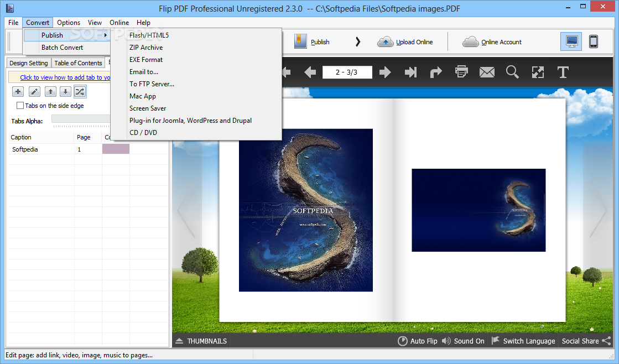This screenshot has height=364, width=619.
Task: Click the Online Account button text
Action: point(501,42)
